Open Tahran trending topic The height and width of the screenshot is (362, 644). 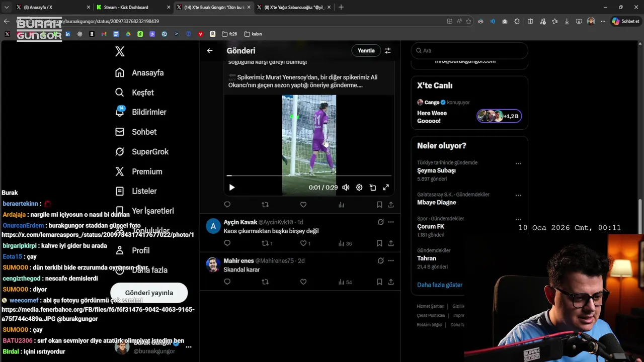pyautogui.click(x=427, y=258)
